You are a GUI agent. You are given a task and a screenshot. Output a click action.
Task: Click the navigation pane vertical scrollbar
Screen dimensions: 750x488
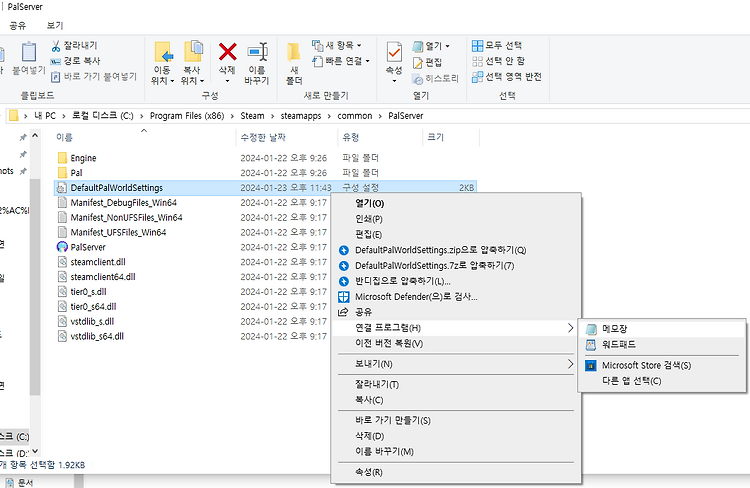click(35, 287)
